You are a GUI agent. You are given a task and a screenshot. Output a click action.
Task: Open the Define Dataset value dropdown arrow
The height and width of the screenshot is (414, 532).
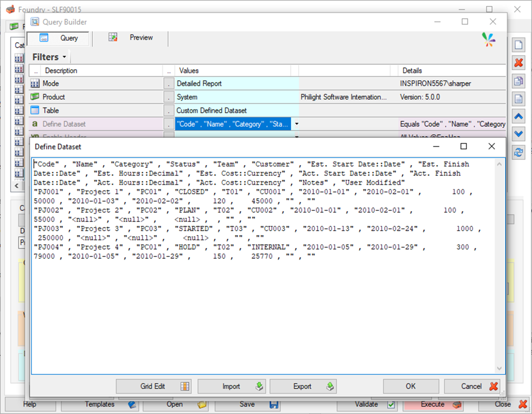[x=296, y=124]
